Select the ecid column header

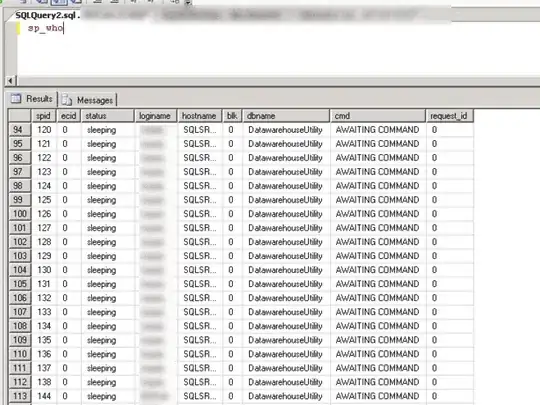68,116
